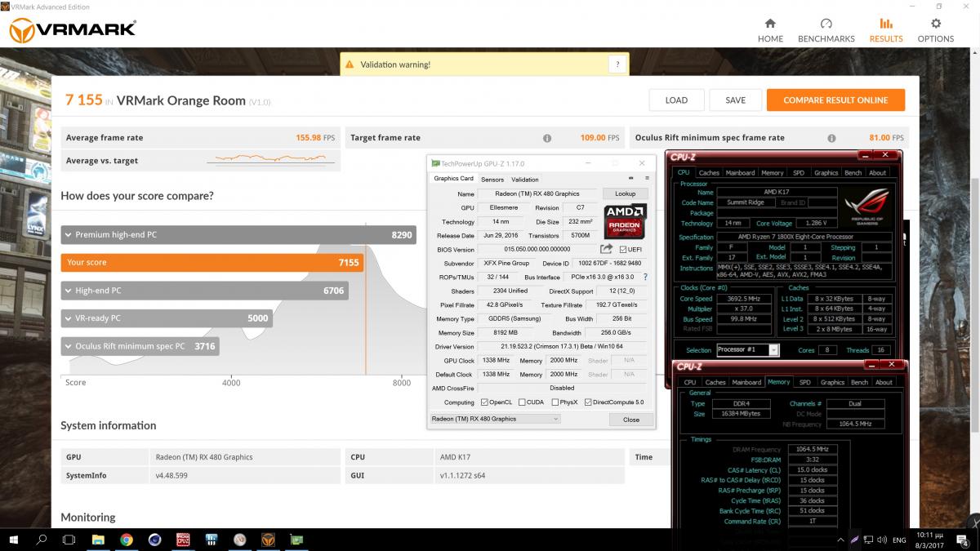Open the SPD tab in lower CPU-Z window
The height and width of the screenshot is (551, 980).
click(x=805, y=382)
